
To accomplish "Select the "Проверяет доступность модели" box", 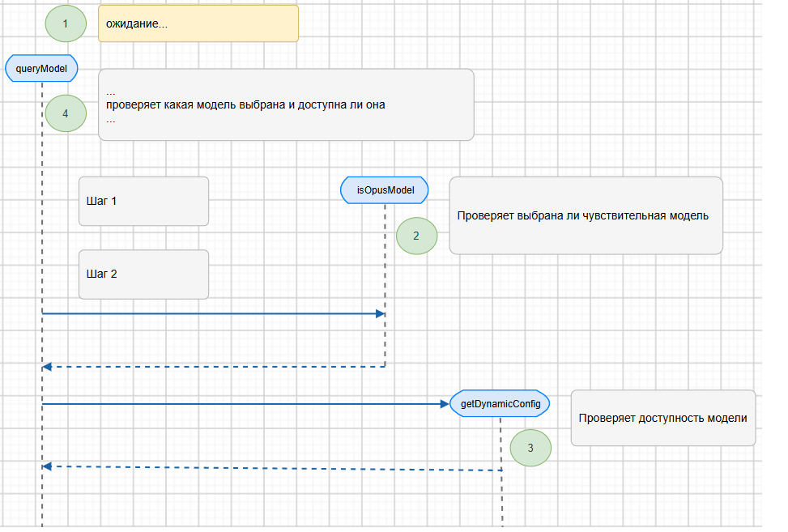I will click(x=663, y=418).
